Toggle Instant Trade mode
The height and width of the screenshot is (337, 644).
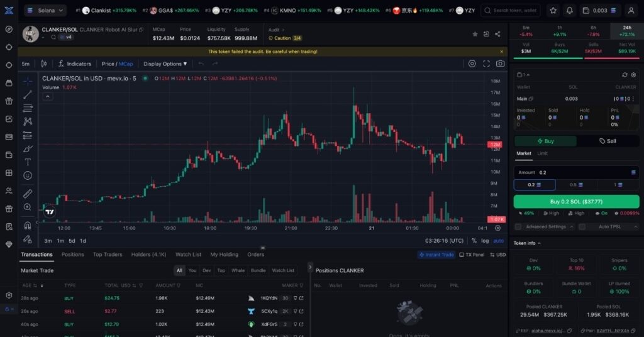[436, 255]
